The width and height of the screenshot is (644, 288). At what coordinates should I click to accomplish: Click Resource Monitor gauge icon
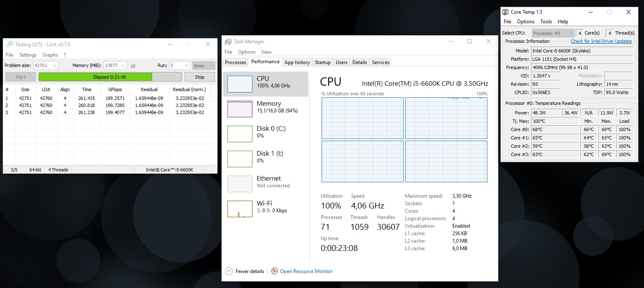(x=275, y=271)
